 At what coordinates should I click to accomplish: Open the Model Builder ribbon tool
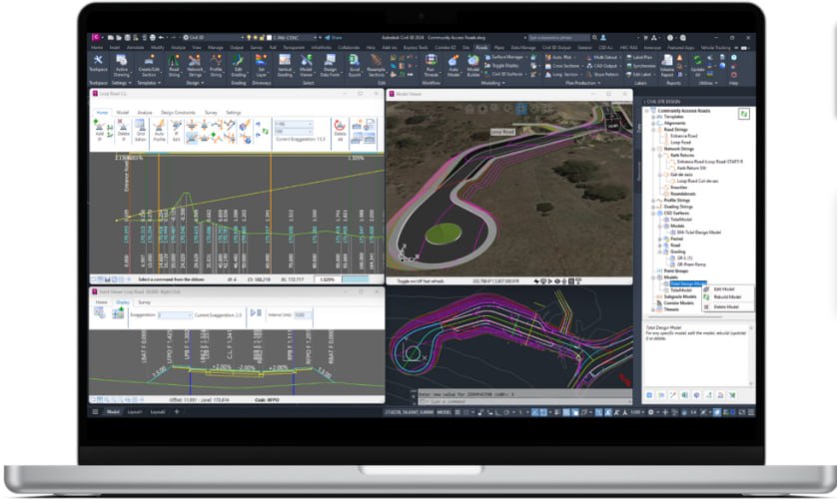pos(473,65)
